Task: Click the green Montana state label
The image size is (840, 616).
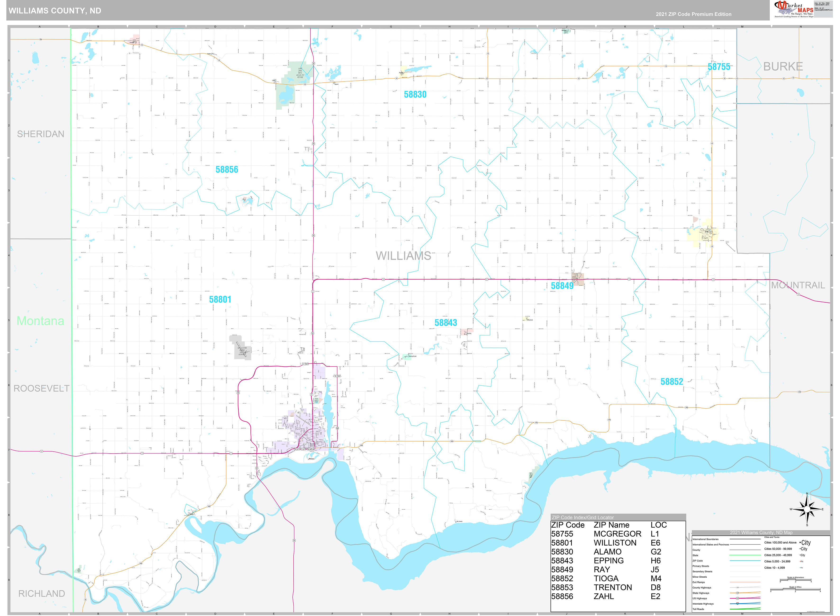Action: 40,321
